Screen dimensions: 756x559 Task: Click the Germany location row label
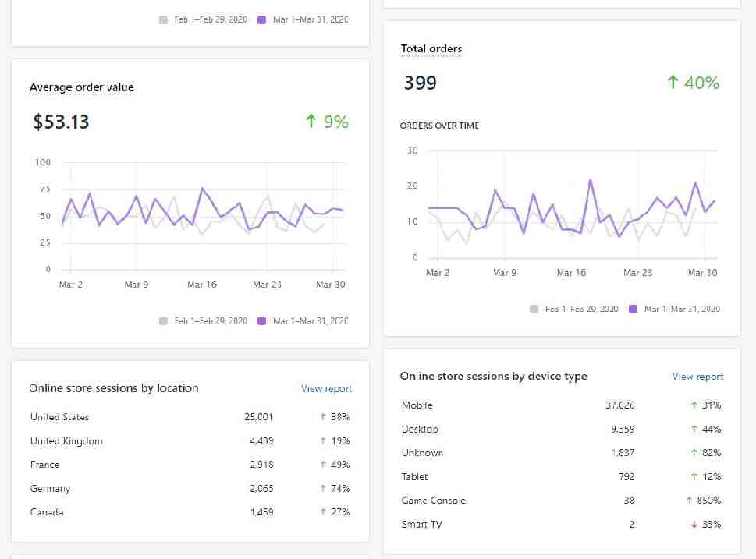click(50, 489)
